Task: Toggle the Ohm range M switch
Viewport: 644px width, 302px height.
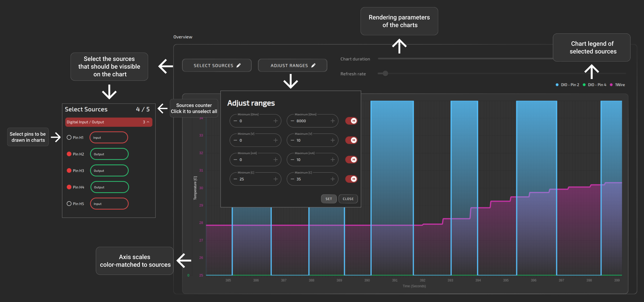Action: coord(351,121)
